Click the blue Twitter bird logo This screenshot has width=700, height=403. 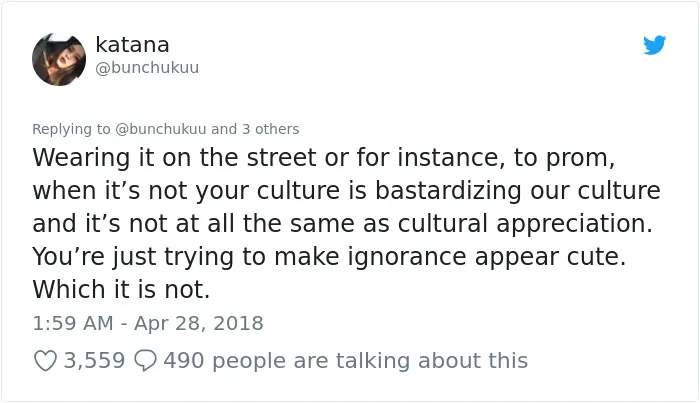(x=654, y=45)
